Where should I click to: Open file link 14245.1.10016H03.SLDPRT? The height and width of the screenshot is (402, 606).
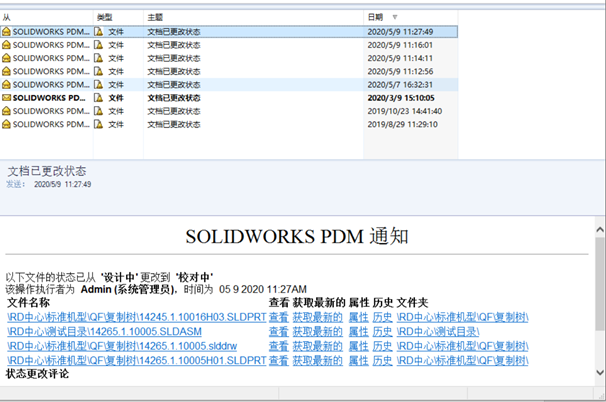(x=137, y=317)
